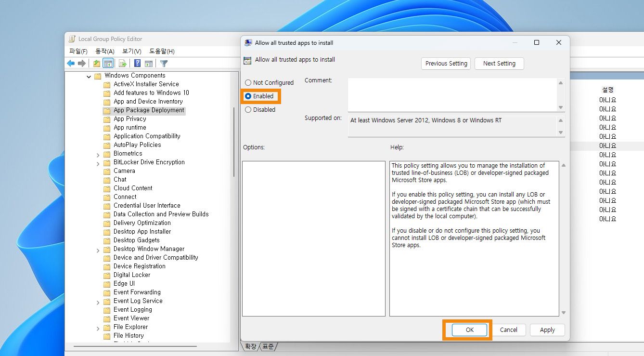Click the dialog title bar policy icon
Screen dimensions: 644x356
248,42
